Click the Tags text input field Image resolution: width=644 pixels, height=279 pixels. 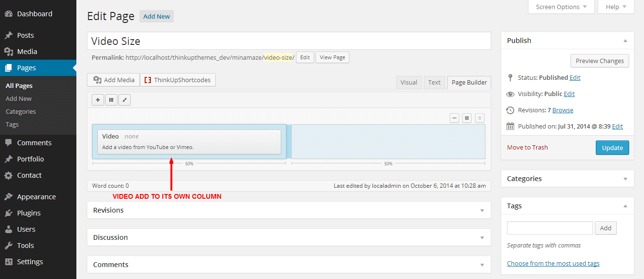pyautogui.click(x=549, y=228)
